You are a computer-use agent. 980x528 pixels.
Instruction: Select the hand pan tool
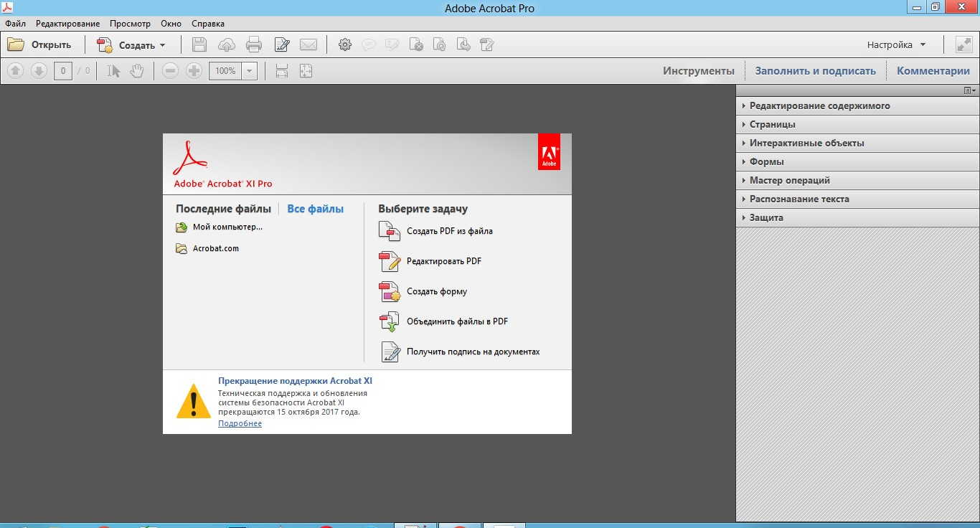[136, 70]
